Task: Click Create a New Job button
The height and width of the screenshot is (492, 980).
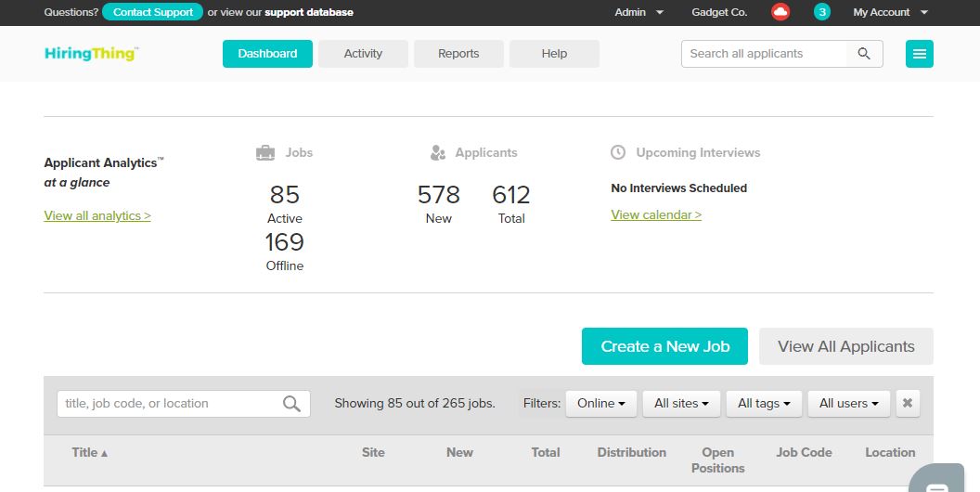Action: 665,346
